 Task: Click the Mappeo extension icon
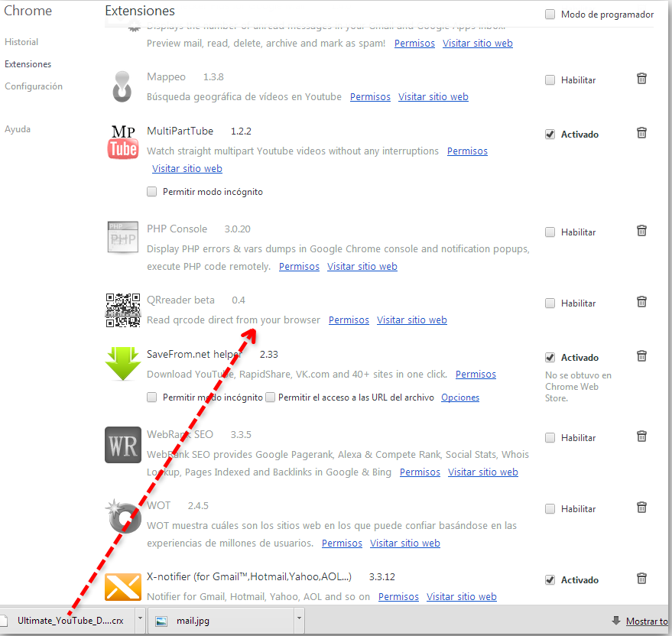click(x=122, y=86)
